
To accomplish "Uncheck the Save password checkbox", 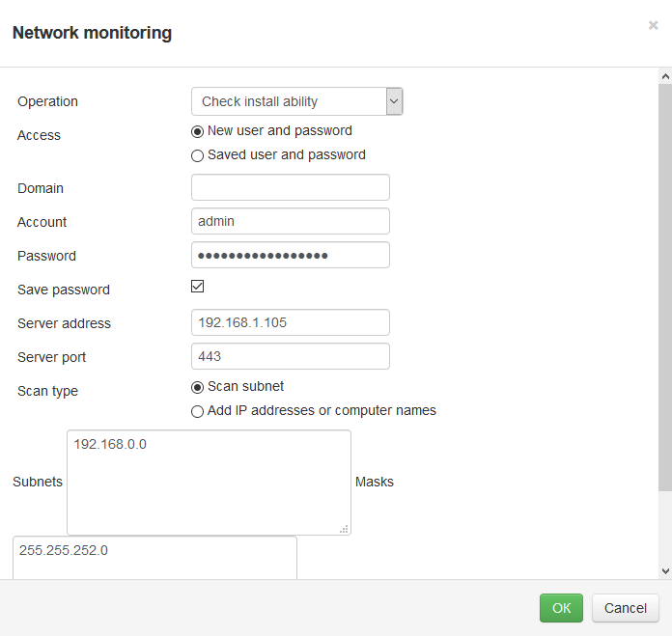I will coord(198,287).
